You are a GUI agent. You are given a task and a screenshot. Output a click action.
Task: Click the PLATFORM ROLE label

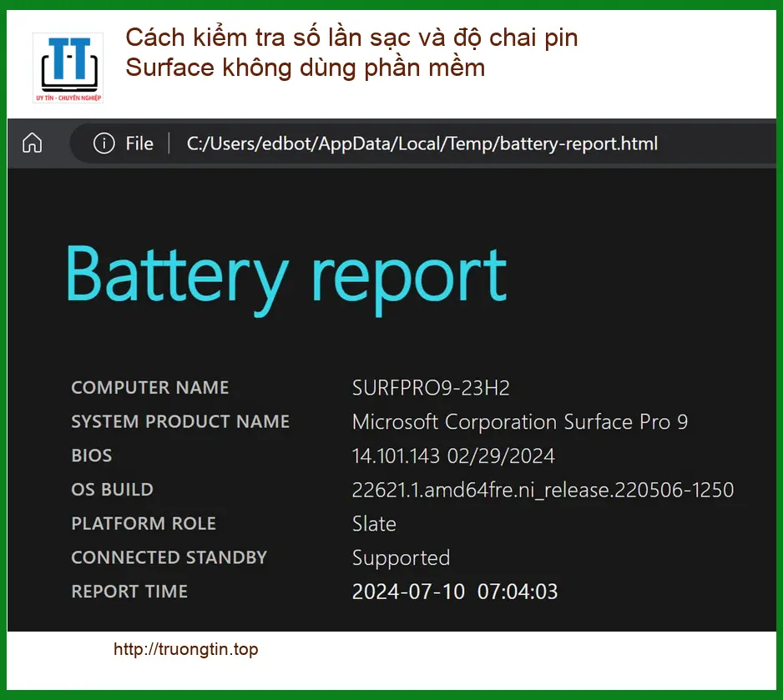coord(144,523)
